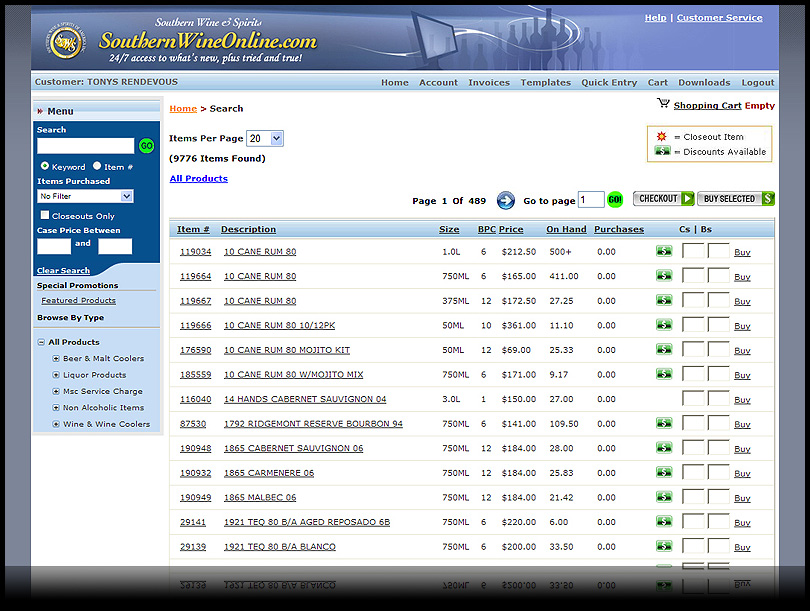Click the green GO search button
Image resolution: width=810 pixels, height=611 pixels.
147,146
